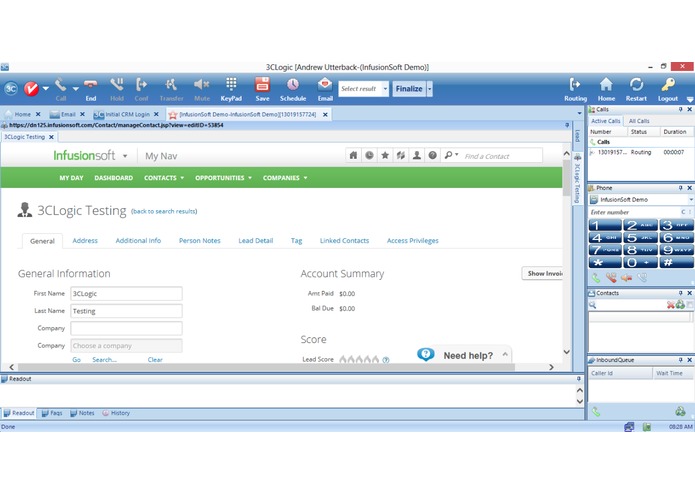The height and width of the screenshot is (494, 695).
Task: Put the call on Hold
Action: 117,89
